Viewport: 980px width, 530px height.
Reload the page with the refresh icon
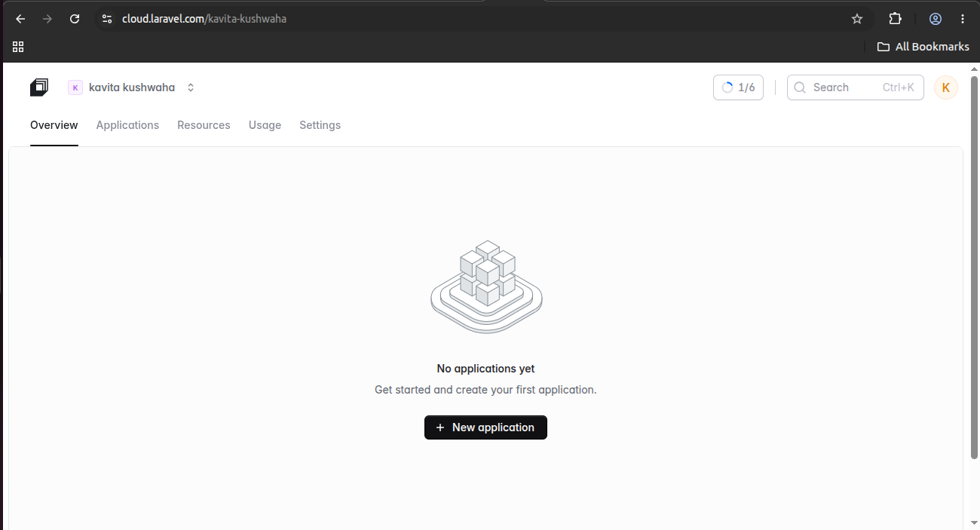click(x=75, y=19)
